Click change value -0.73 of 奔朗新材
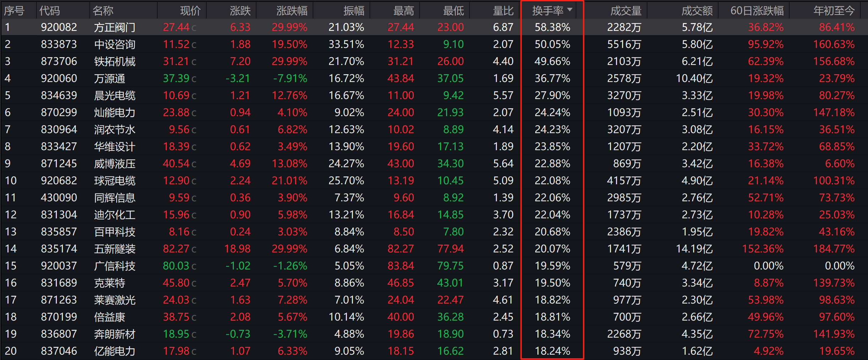The height and width of the screenshot is (360, 868). 238,334
